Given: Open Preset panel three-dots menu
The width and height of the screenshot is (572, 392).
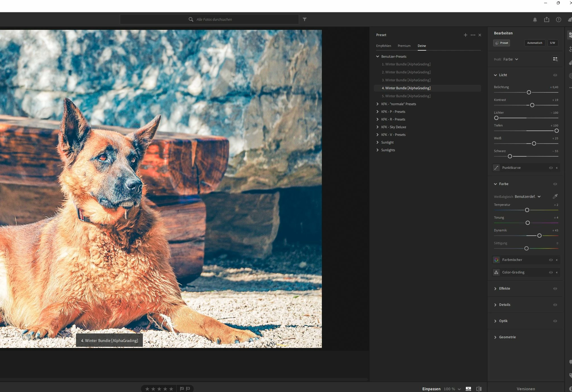Looking at the screenshot, I should click(x=473, y=35).
